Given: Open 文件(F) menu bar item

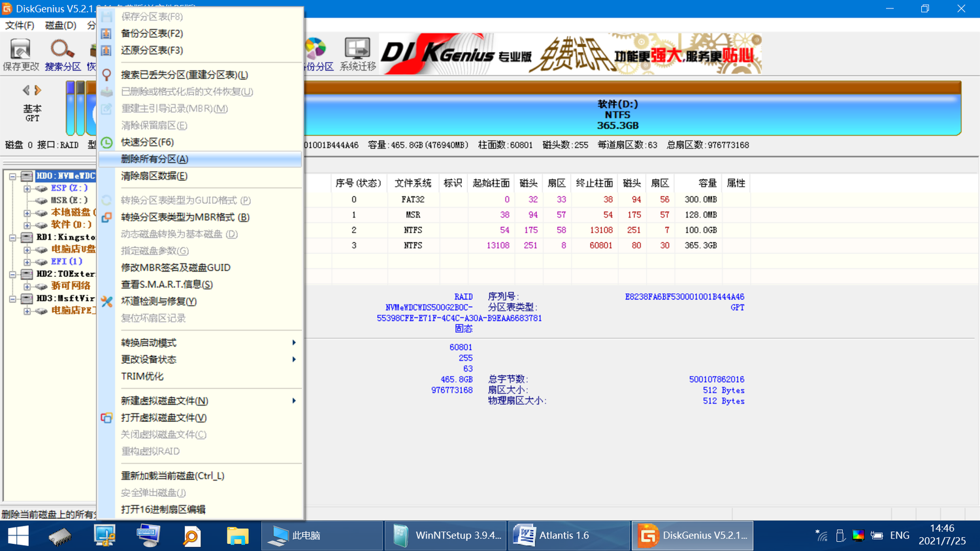Looking at the screenshot, I should click(20, 25).
